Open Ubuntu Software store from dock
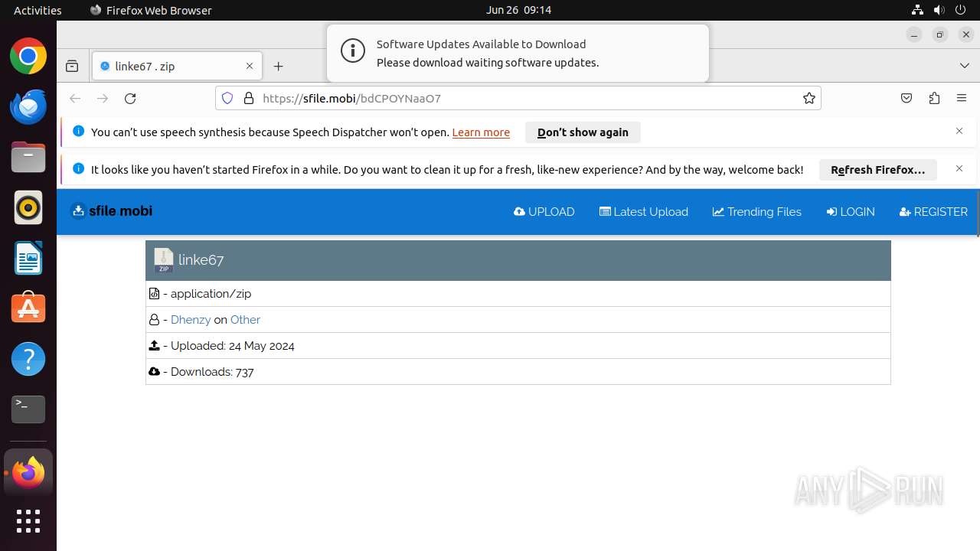The height and width of the screenshot is (551, 980). pos(28,308)
